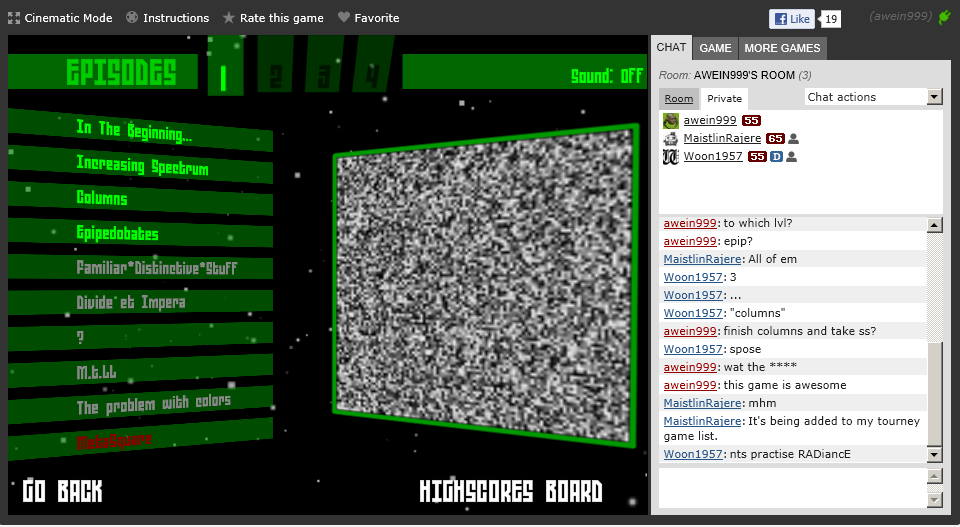Open MaistlinRajere in the room user list
This screenshot has height=527, width=960.
(x=722, y=138)
